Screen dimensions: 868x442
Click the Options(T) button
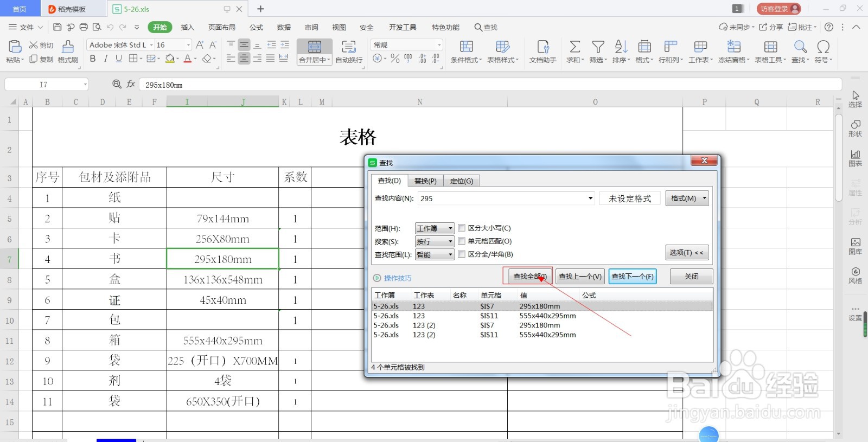click(687, 253)
